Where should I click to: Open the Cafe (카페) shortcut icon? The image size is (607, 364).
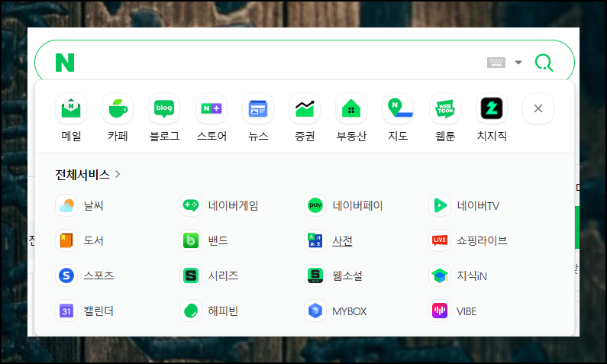(x=118, y=108)
